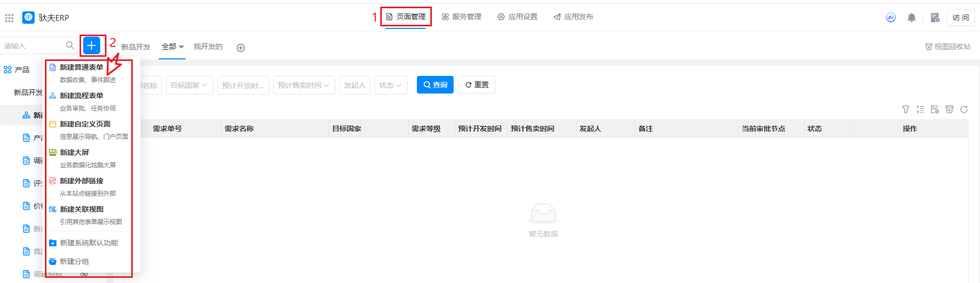Open the notification bell
Image resolution: width=980 pixels, height=283 pixels.
[912, 18]
